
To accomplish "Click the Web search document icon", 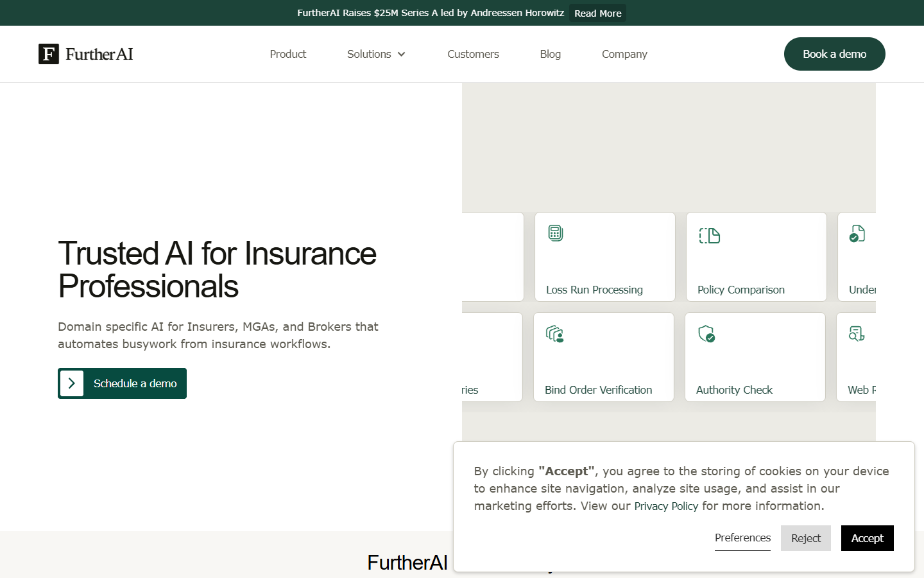I will pos(857,333).
